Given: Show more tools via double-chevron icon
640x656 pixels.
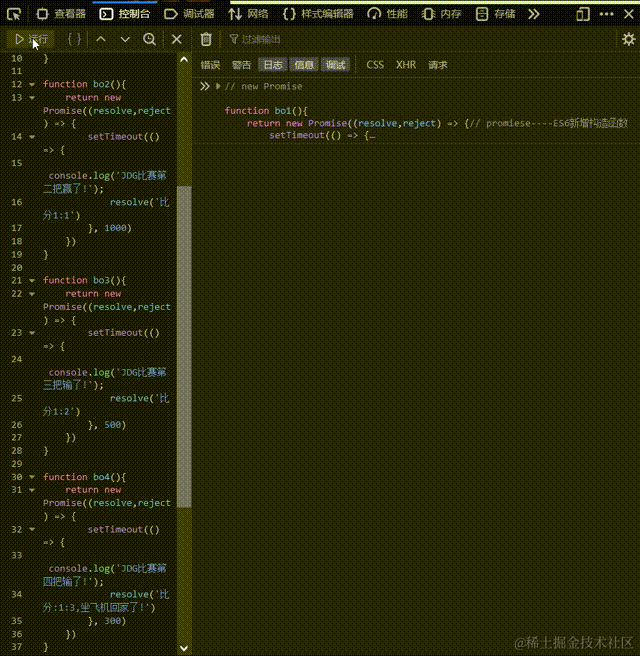Looking at the screenshot, I should pos(533,14).
